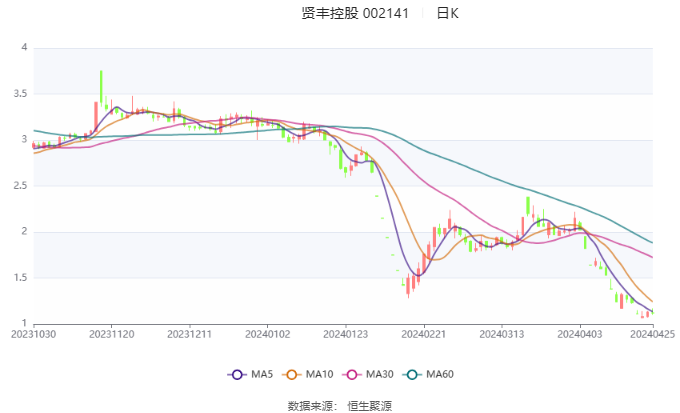This screenshot has height=413, width=680.
Task: Disable the MA60 legend label
Action: [x=440, y=374]
